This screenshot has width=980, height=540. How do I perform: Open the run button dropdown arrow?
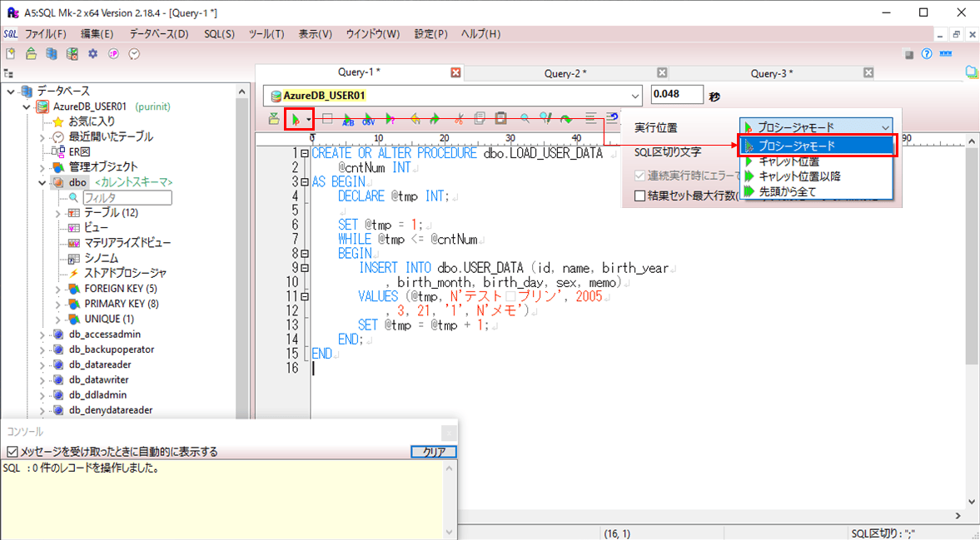pyautogui.click(x=309, y=119)
